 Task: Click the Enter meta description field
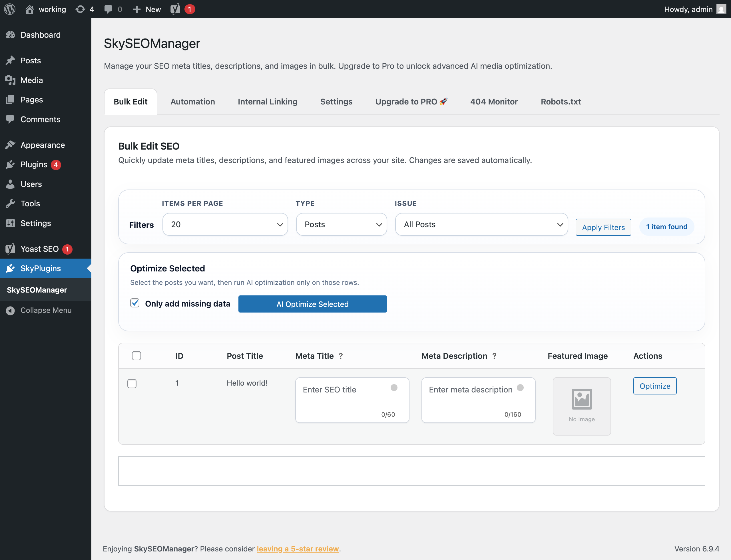478,400
